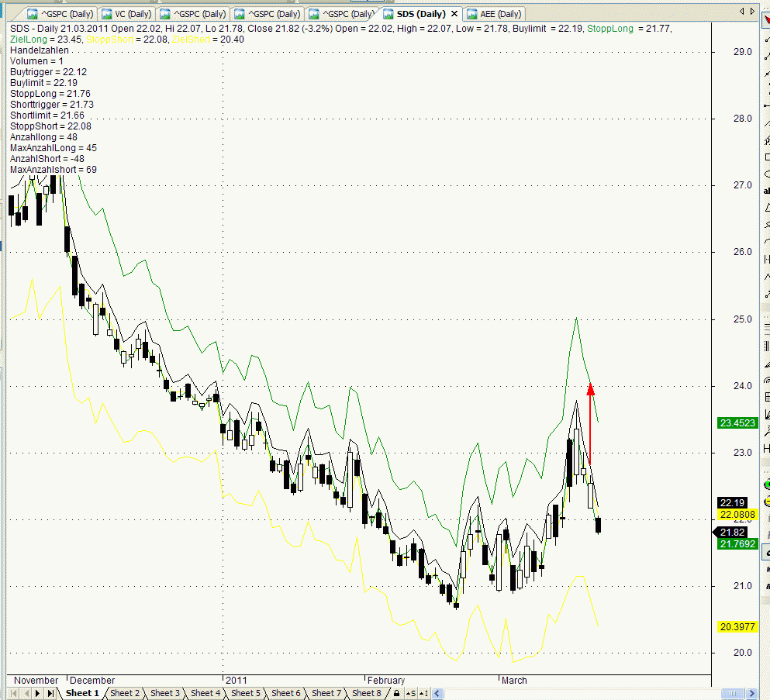
Task: Click the 'MaxAnzahlLong = 45' line
Action: [53, 148]
